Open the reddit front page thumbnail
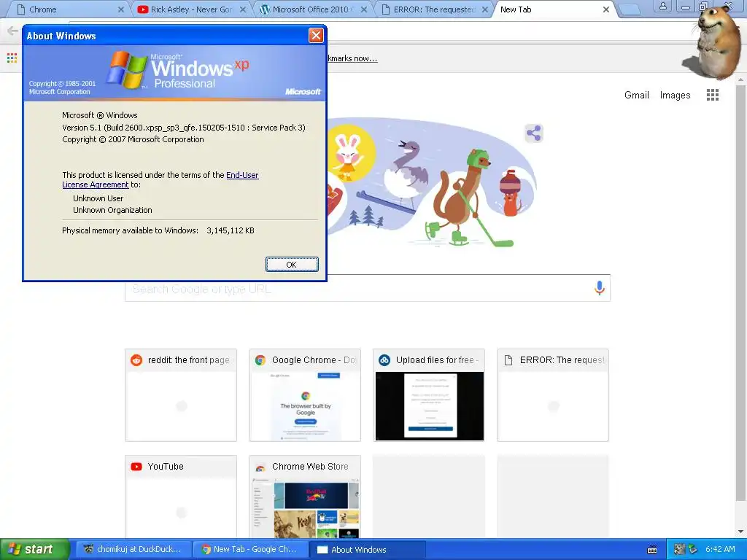 tap(181, 395)
